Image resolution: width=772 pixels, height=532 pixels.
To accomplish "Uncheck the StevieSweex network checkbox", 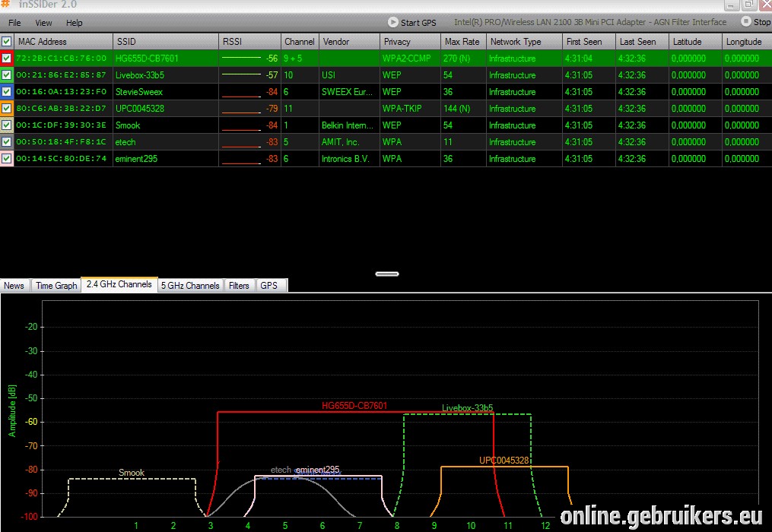I will 6,91.
